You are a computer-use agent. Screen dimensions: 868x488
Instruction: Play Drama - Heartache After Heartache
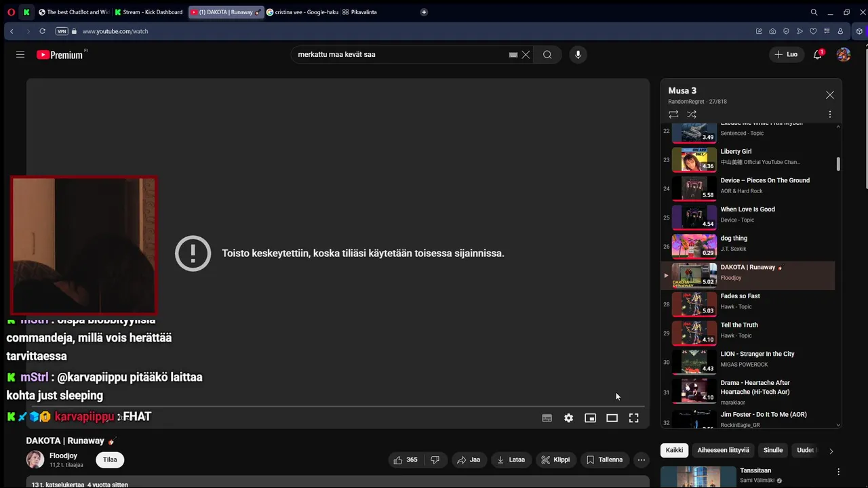[x=747, y=392]
